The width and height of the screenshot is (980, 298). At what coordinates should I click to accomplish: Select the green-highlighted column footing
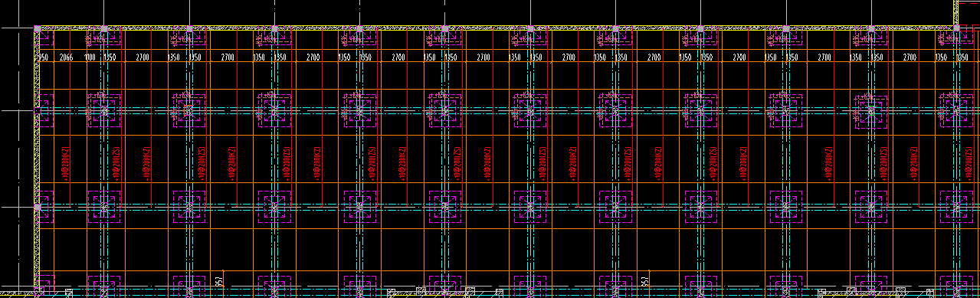click(871, 110)
